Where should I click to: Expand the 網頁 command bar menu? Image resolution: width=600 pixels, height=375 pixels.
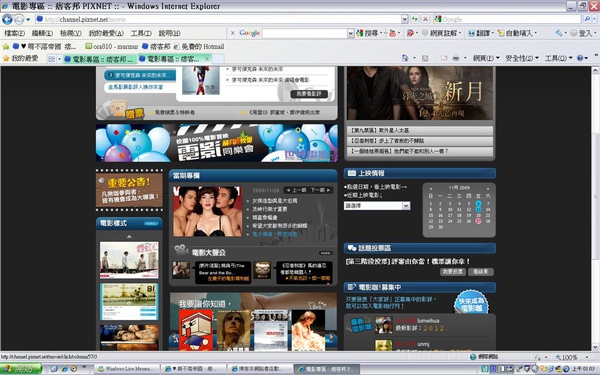point(486,58)
